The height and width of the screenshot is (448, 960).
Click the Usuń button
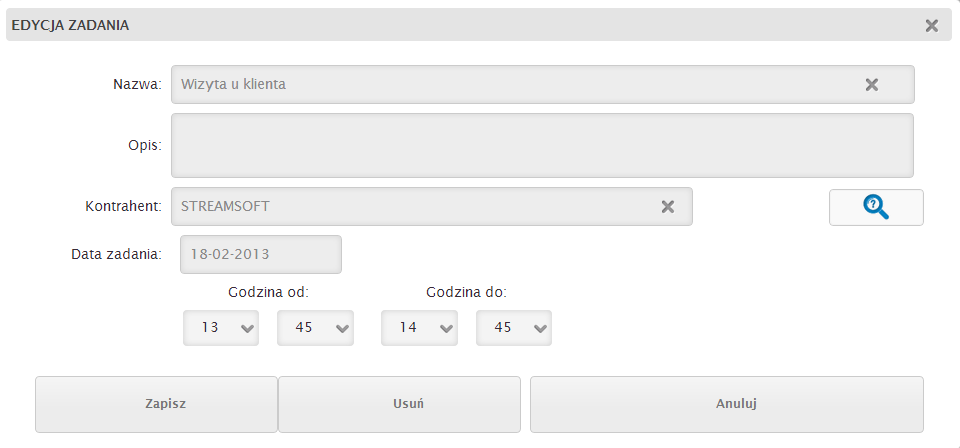(400, 405)
